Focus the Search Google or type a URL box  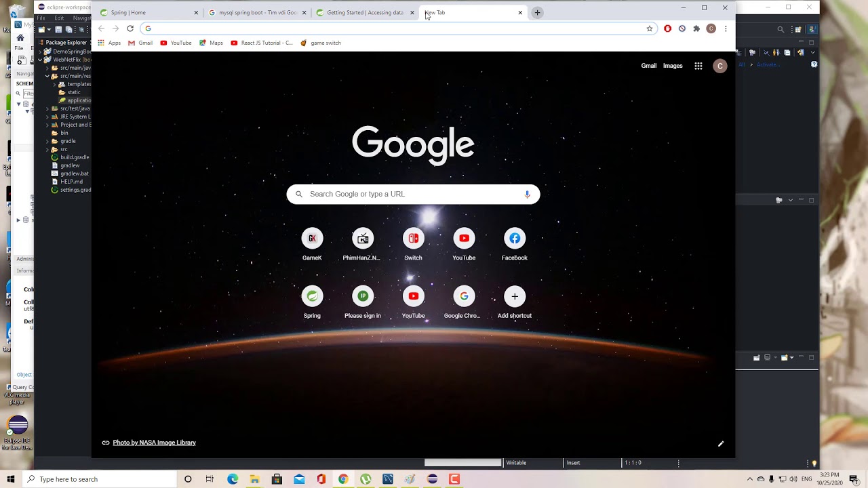tap(413, 194)
